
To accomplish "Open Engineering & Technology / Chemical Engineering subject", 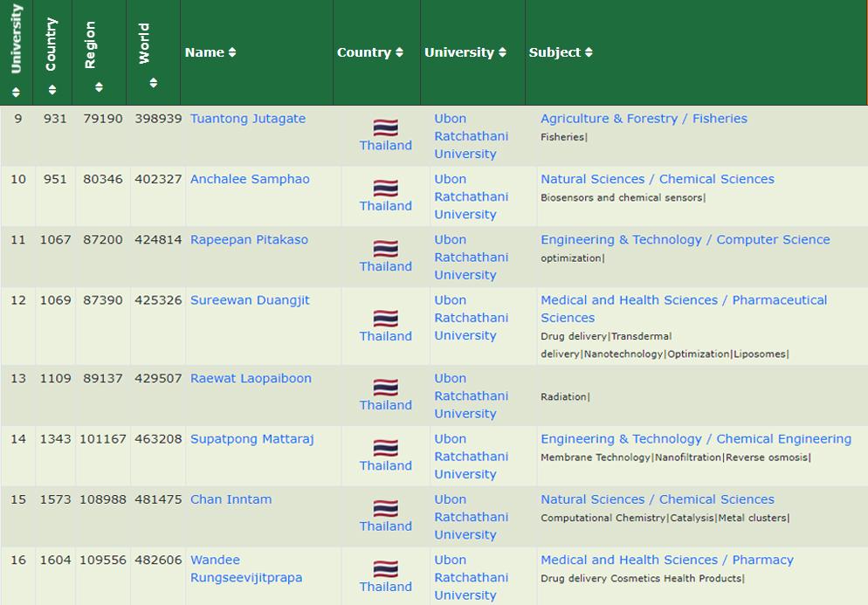I will click(696, 439).
